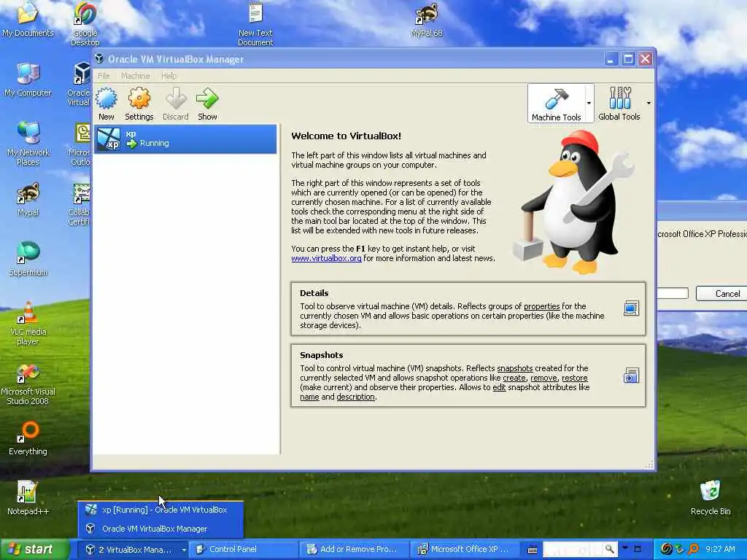Select the MyPal 68 desktop icon
The height and width of the screenshot is (560, 747).
tap(426, 20)
